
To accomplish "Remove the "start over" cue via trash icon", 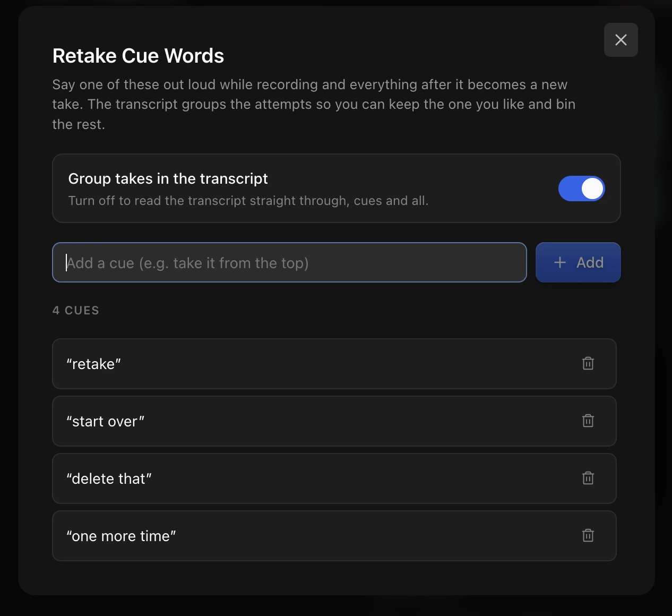I will pyautogui.click(x=588, y=421).
